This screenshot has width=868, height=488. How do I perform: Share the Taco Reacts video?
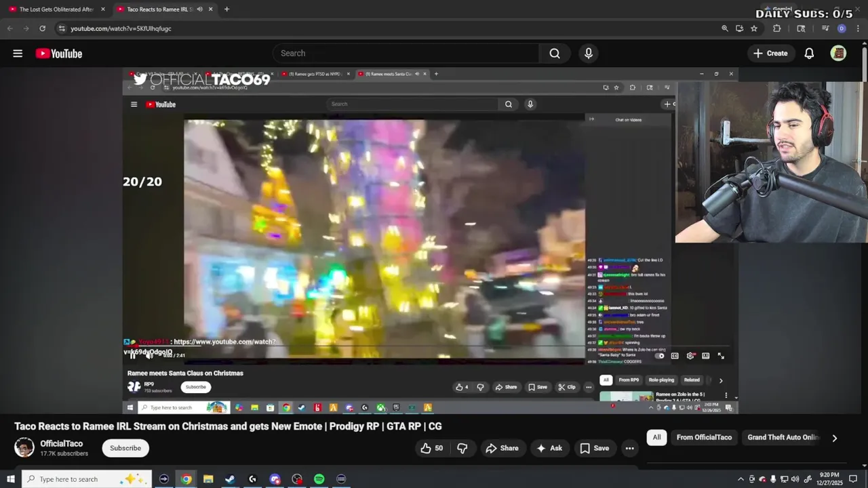502,448
